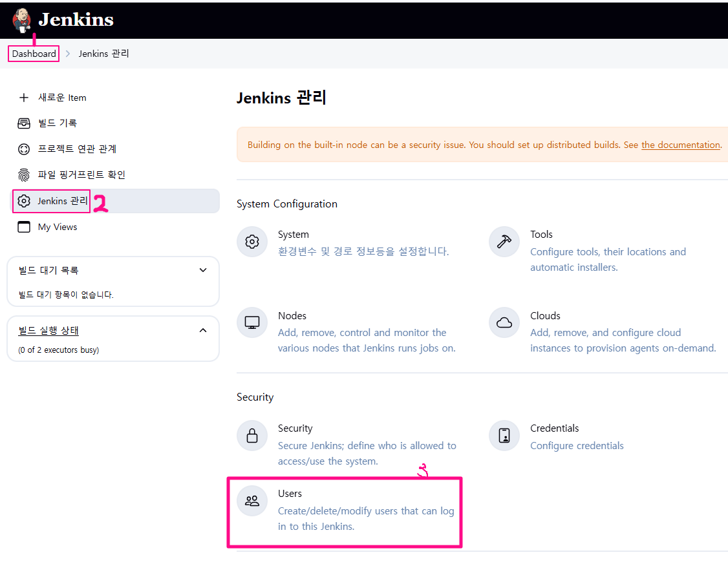Toggle the 빌드 실행 상태 panel chevron

[203, 330]
